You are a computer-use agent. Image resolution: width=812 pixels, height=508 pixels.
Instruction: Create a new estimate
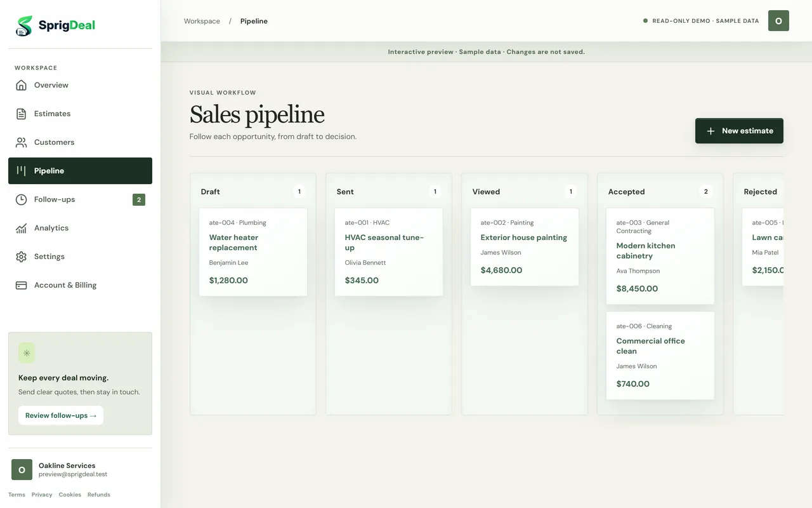click(739, 131)
